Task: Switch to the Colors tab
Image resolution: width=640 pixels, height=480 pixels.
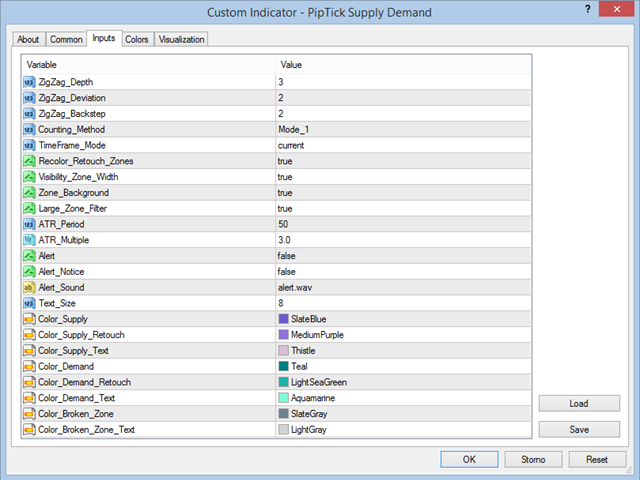Action: 136,39
